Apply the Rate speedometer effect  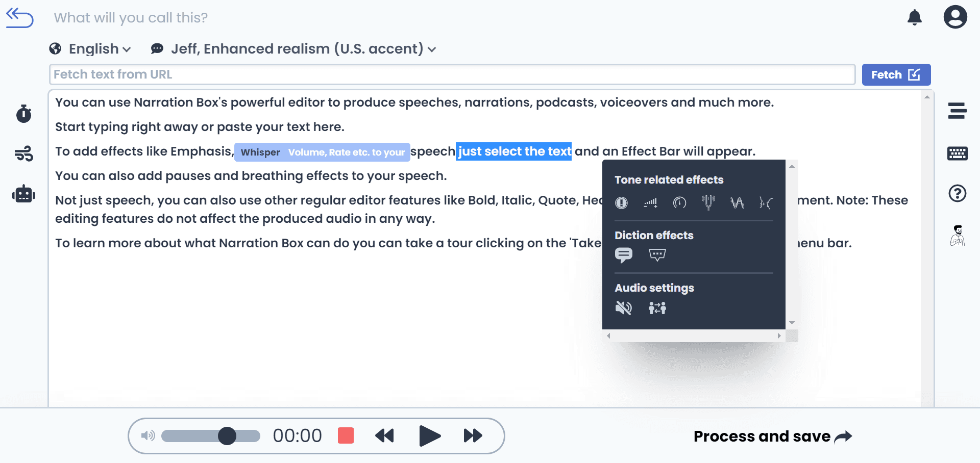tap(679, 203)
